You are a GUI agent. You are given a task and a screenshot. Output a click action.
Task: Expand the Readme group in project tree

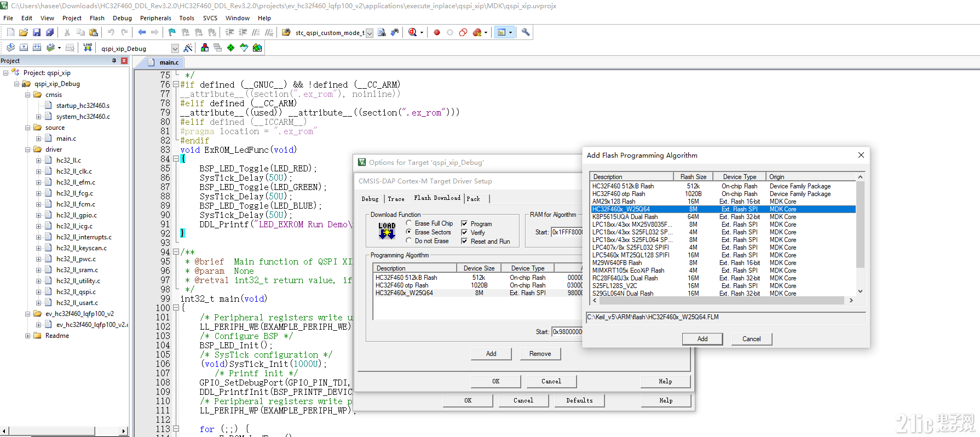tap(27, 336)
